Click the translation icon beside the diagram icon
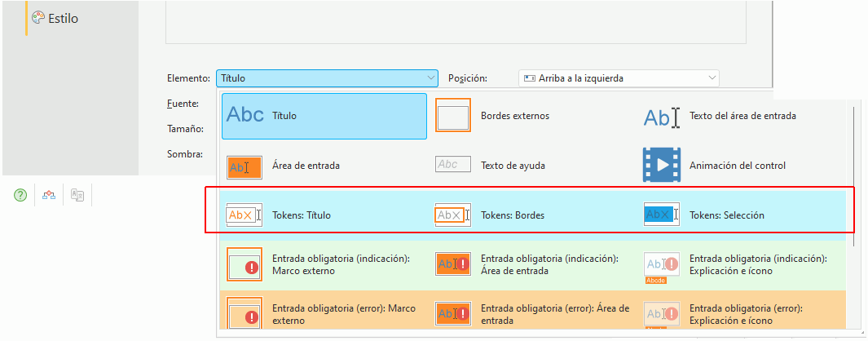The height and width of the screenshot is (341, 868). [x=77, y=195]
